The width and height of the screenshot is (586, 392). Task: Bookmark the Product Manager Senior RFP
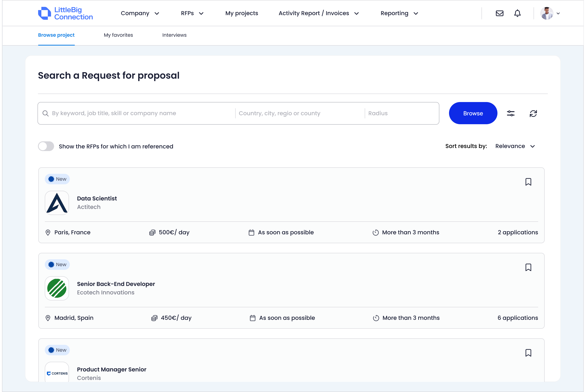[528, 353]
